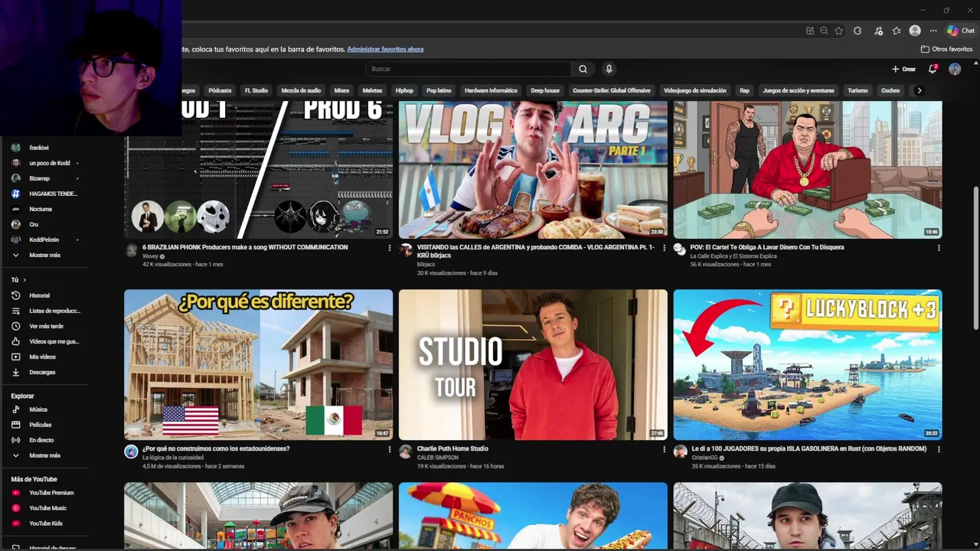Open Ver más tarde list
Screen dimensions: 980x551
pyautogui.click(x=44, y=326)
